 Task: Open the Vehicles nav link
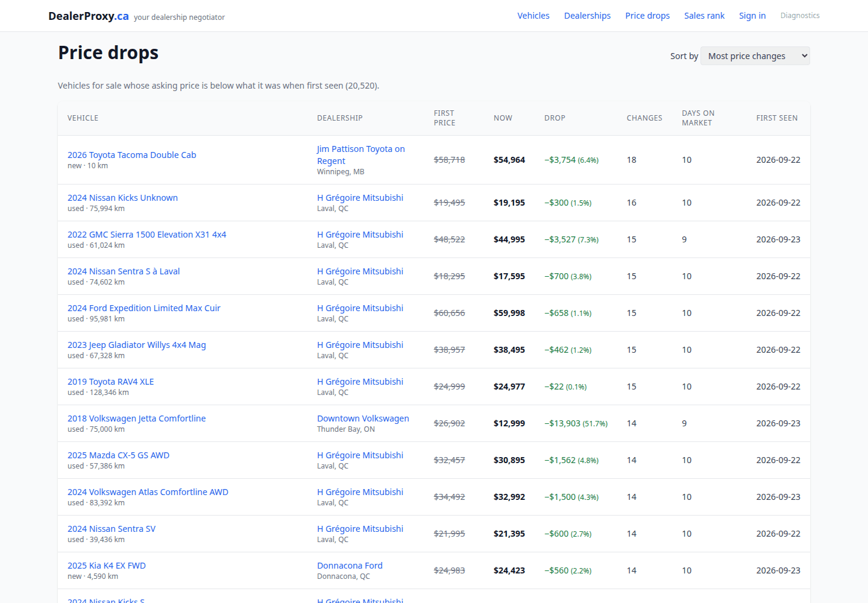pyautogui.click(x=533, y=16)
